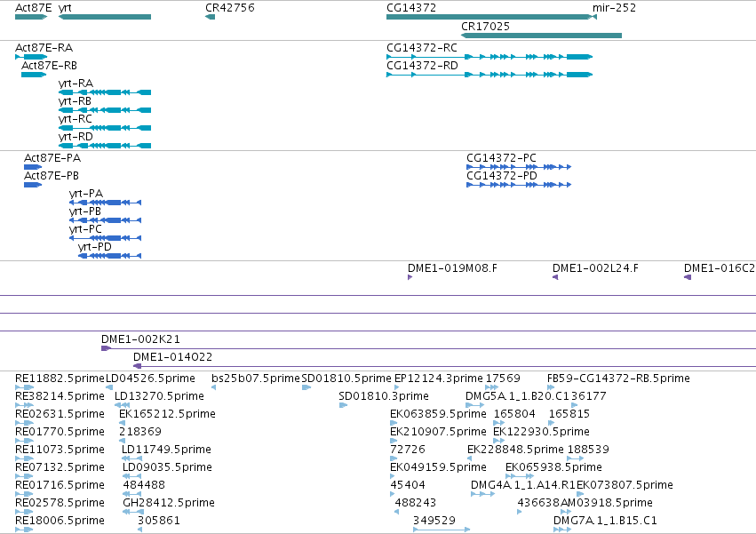The image size is (756, 534).
Task: Click the yrt-PC protein feature
Action: pyautogui.click(x=105, y=238)
